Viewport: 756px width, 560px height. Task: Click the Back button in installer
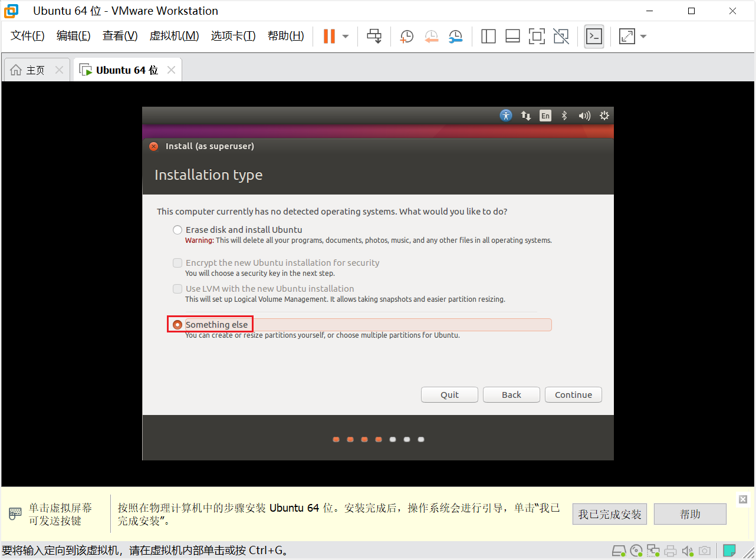point(511,395)
